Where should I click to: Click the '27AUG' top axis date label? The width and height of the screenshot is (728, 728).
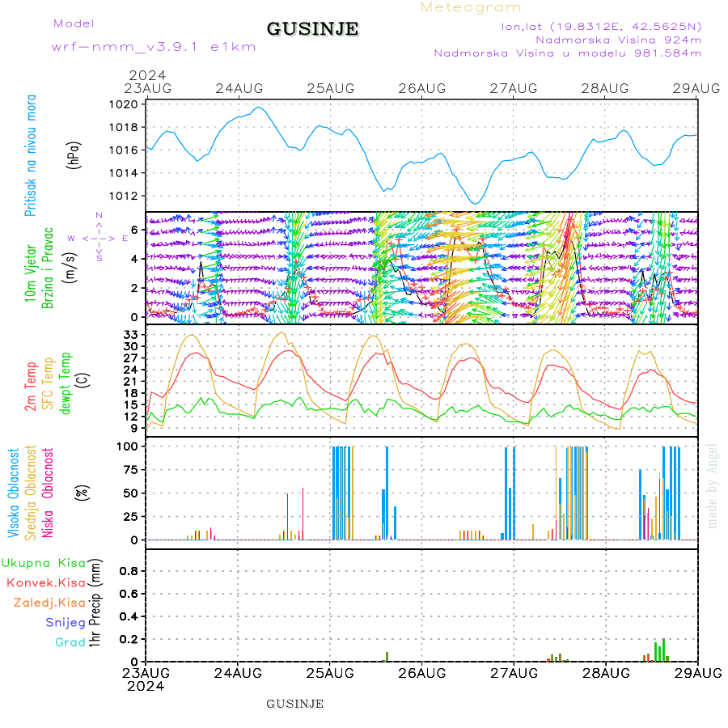tap(514, 88)
